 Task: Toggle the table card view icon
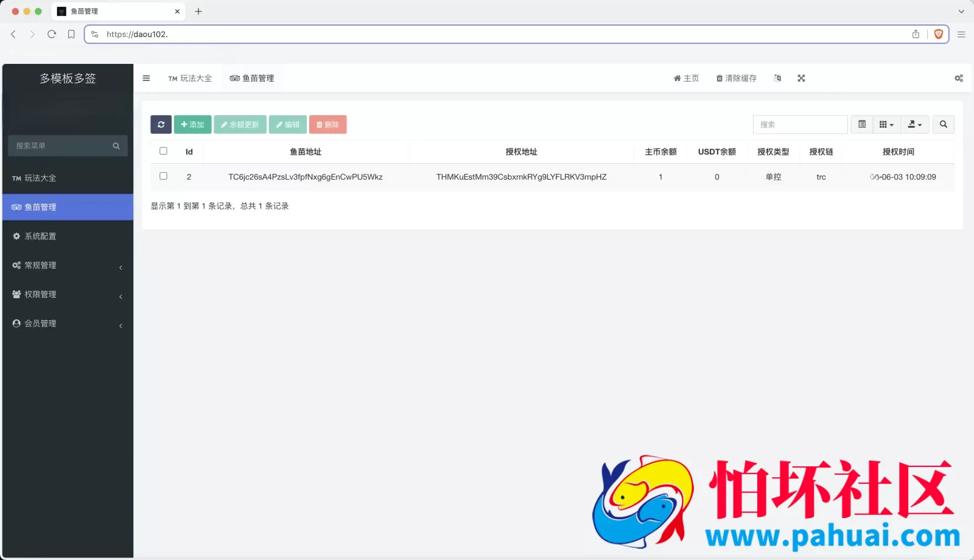point(862,124)
